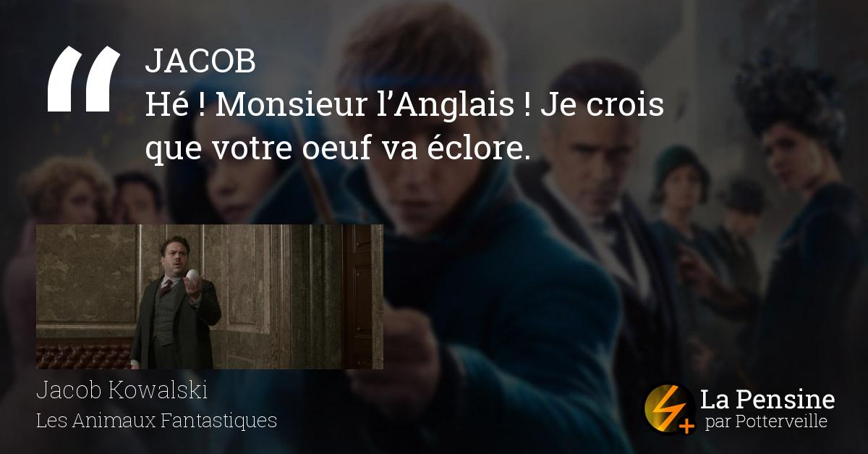
Task: Click the La Pensine site title
Action: point(767,399)
